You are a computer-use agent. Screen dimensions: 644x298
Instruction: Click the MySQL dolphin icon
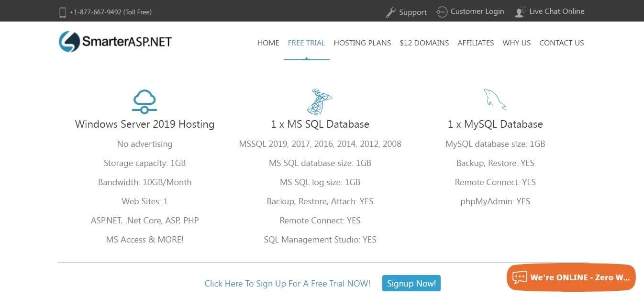coord(495,99)
